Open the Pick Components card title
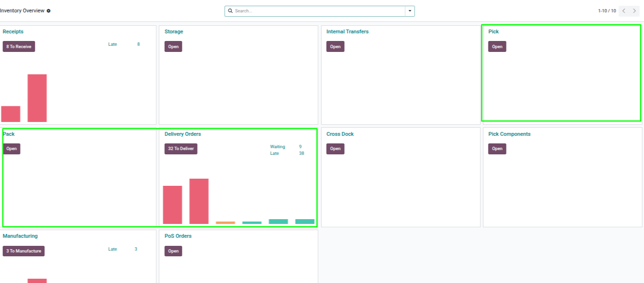The width and height of the screenshot is (644, 283). (x=509, y=134)
